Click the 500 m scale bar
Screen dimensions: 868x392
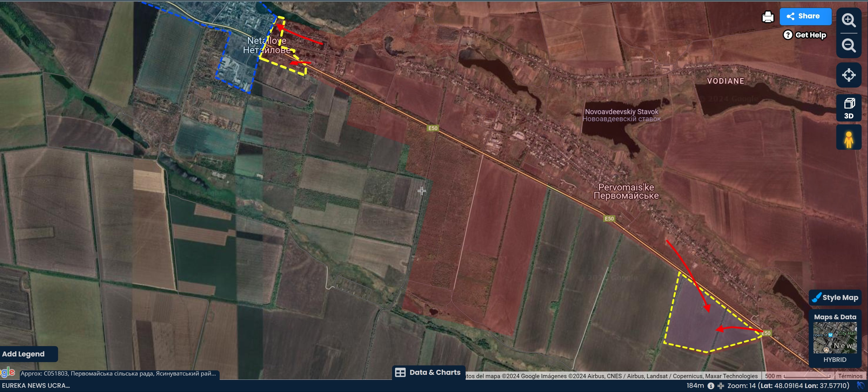tap(798, 376)
